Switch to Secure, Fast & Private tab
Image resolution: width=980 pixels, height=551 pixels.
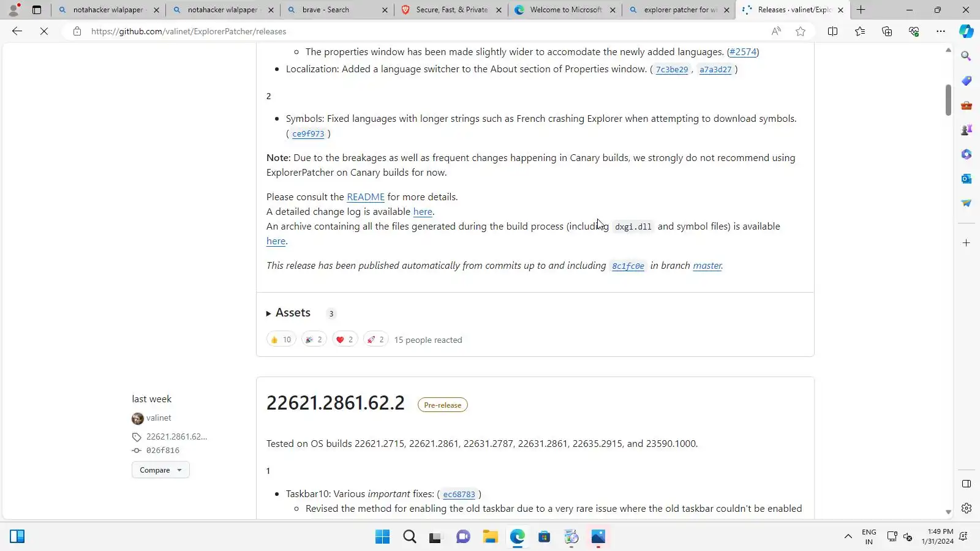coord(451,10)
